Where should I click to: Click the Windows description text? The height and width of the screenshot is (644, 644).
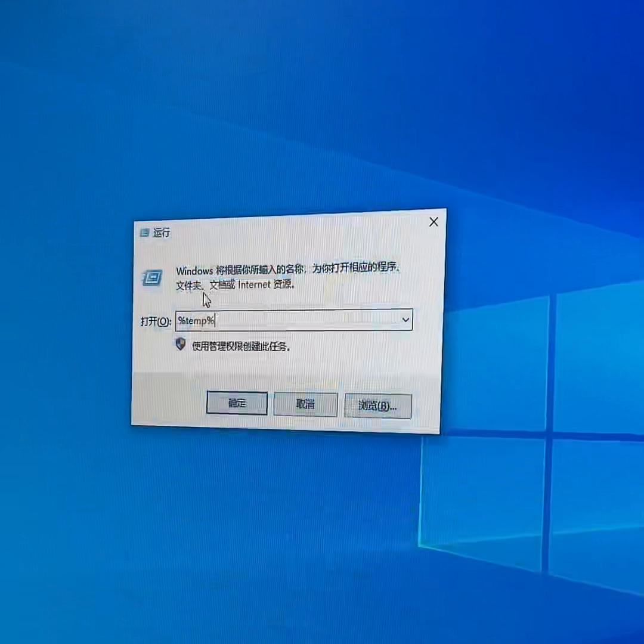point(288,277)
